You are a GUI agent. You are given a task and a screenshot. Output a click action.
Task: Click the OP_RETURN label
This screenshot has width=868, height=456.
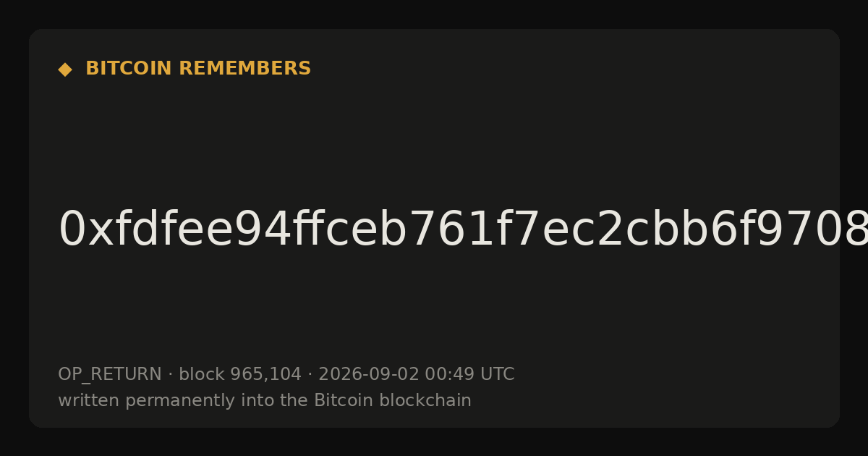pyautogui.click(x=110, y=375)
